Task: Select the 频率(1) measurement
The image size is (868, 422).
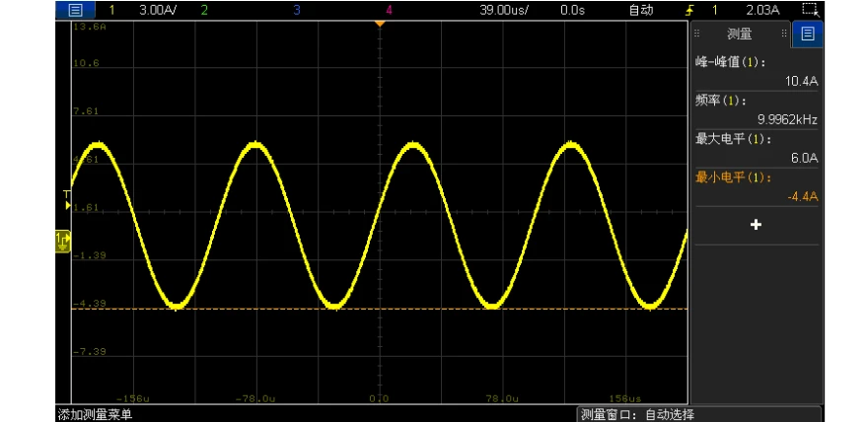Action: coord(721,101)
